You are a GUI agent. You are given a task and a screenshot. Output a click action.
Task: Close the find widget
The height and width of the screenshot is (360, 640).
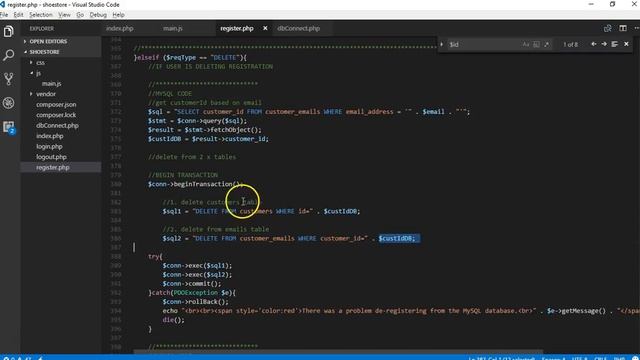click(x=626, y=44)
